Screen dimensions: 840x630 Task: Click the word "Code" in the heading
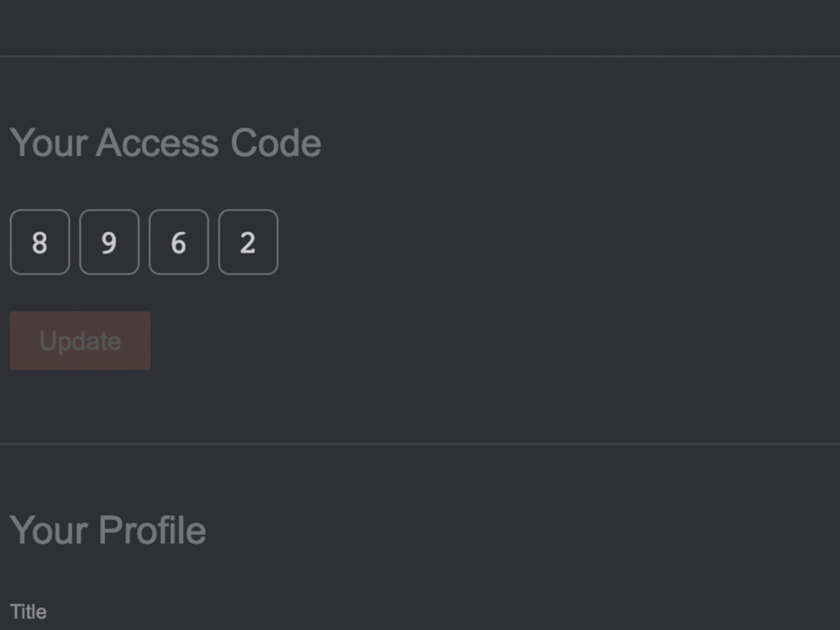[x=276, y=143]
